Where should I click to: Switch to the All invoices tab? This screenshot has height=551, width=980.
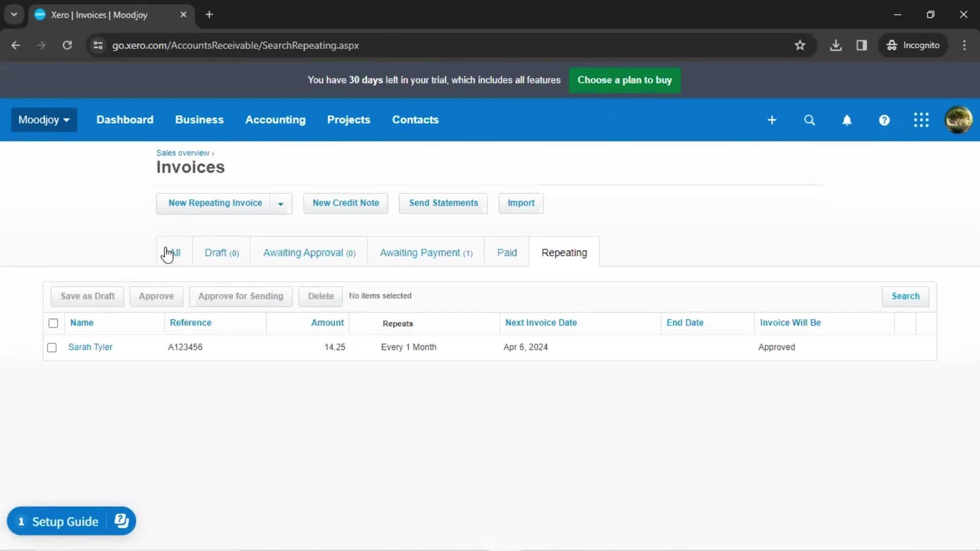point(175,253)
